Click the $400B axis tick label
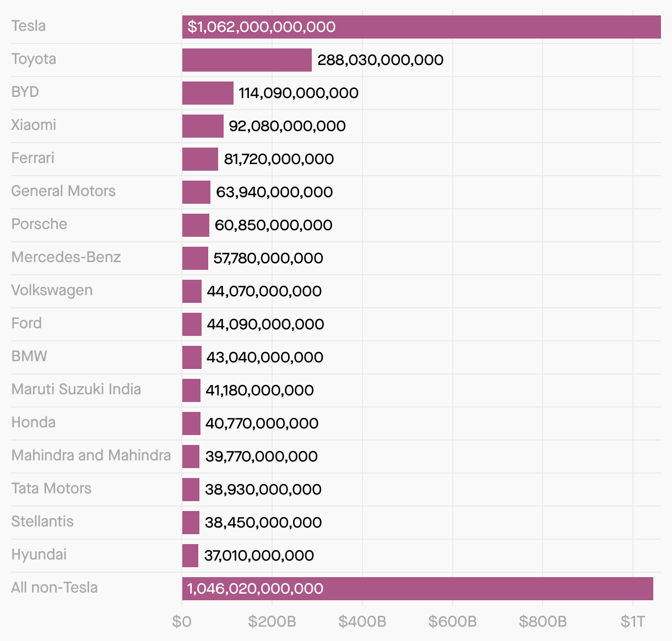672x641 pixels. click(x=362, y=622)
